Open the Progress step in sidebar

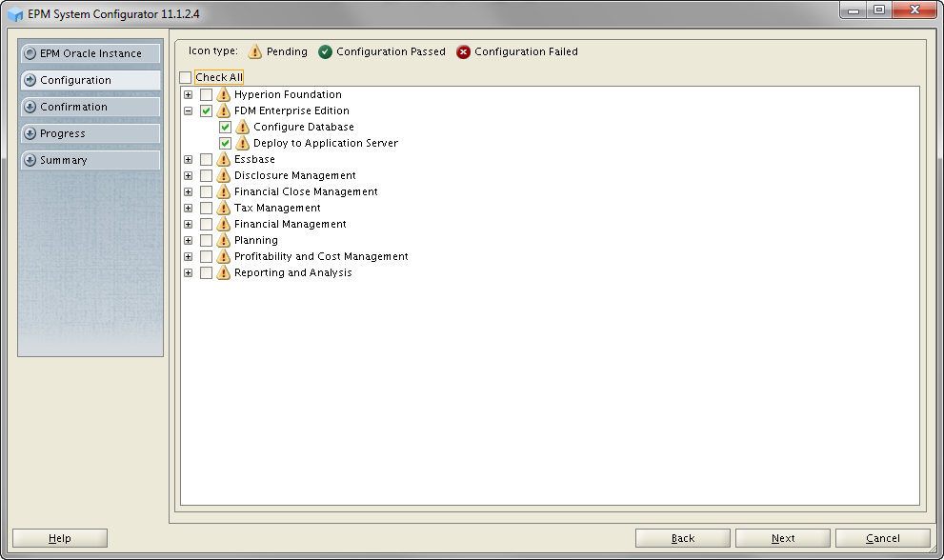(90, 133)
